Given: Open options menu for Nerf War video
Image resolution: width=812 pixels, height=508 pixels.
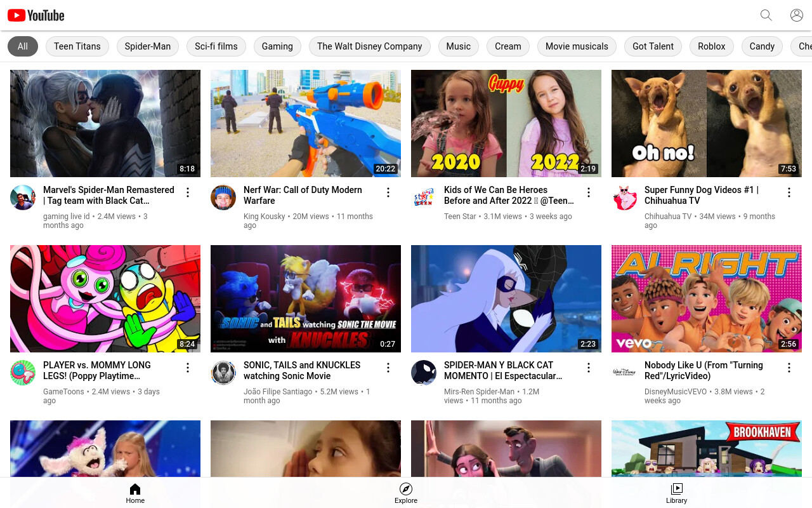Looking at the screenshot, I should point(388,192).
